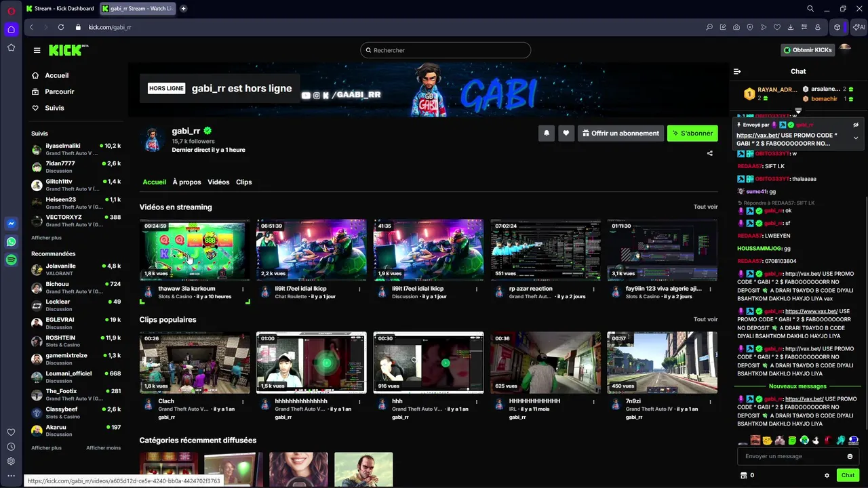Screen dimensions: 868x488
Task: Expand followed channels with Afficher plus under Suivis
Action: [46, 238]
